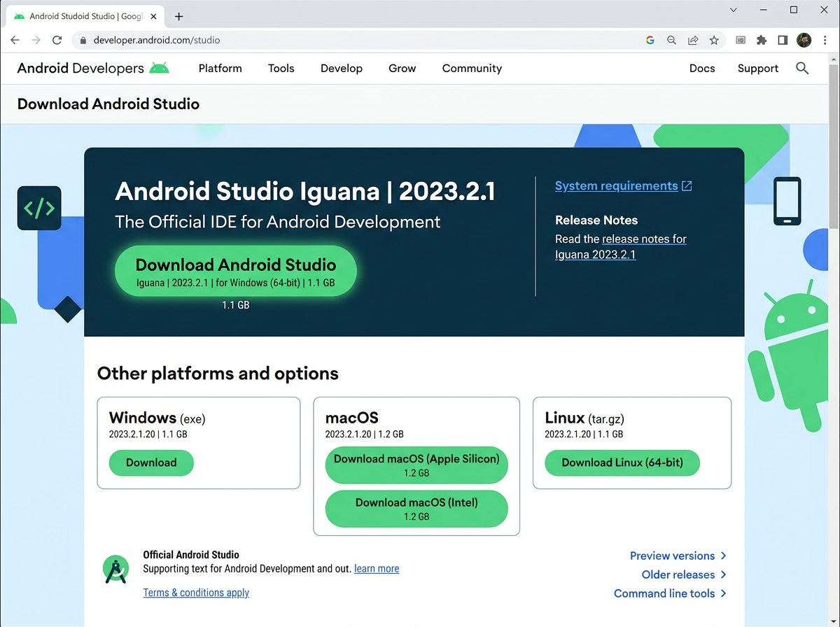Click the browser back arrow
The width and height of the screenshot is (840, 627).
(15, 41)
